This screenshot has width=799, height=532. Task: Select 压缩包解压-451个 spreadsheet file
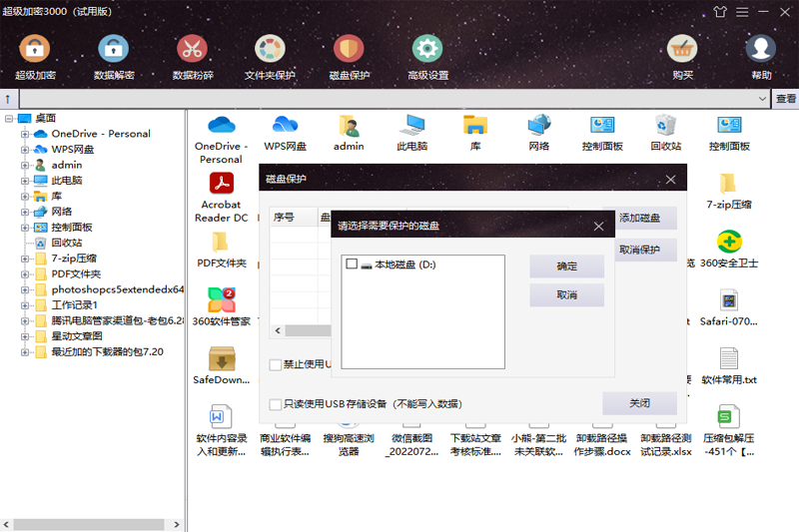pos(729,431)
